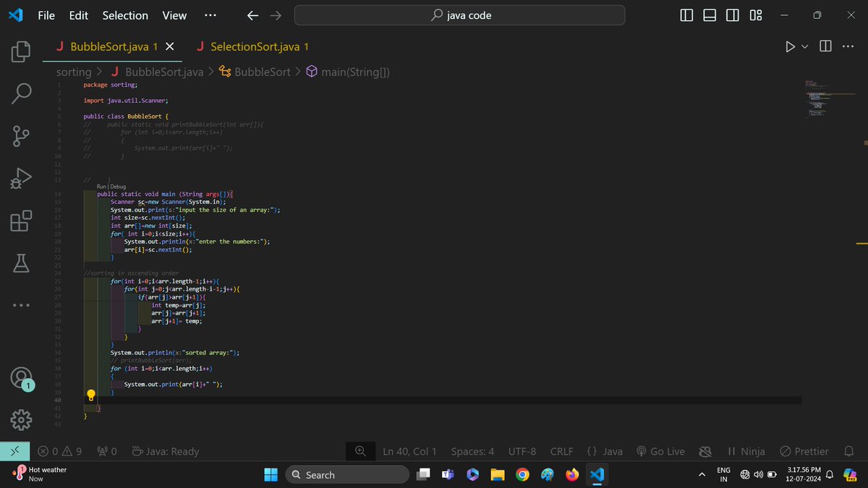Toggle the bottom panel visibility
868x488 pixels.
[x=710, y=15]
